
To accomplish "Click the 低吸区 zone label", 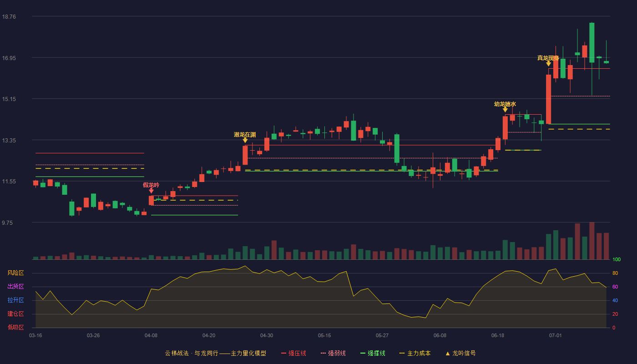I will [x=16, y=328].
